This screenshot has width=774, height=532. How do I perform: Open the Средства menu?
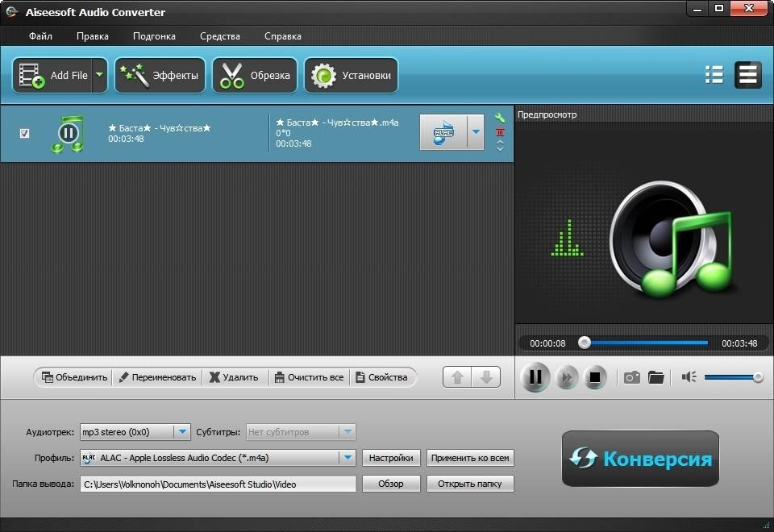pyautogui.click(x=219, y=36)
